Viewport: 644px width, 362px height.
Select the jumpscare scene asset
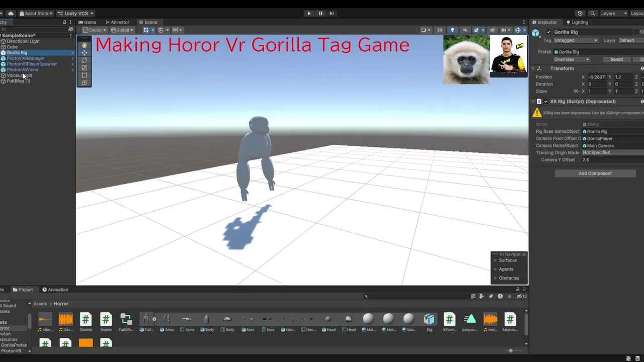coord(469,322)
